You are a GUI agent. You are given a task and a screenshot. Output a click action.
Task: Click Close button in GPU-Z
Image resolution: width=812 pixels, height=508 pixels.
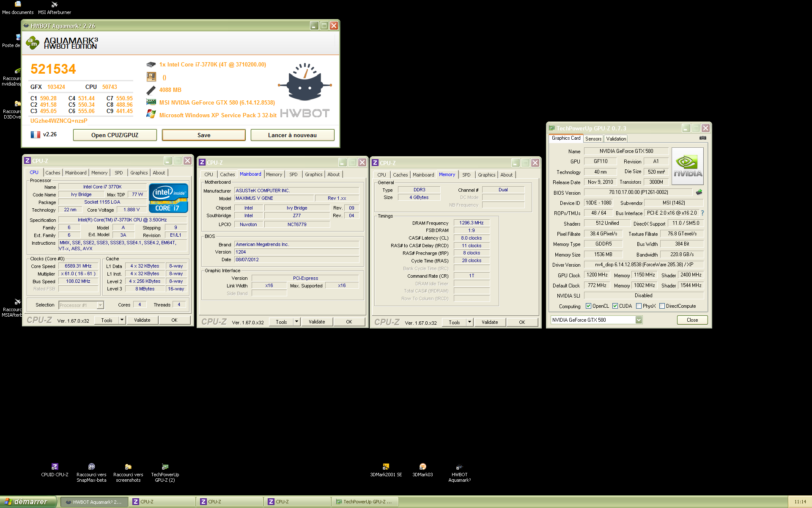coord(692,320)
